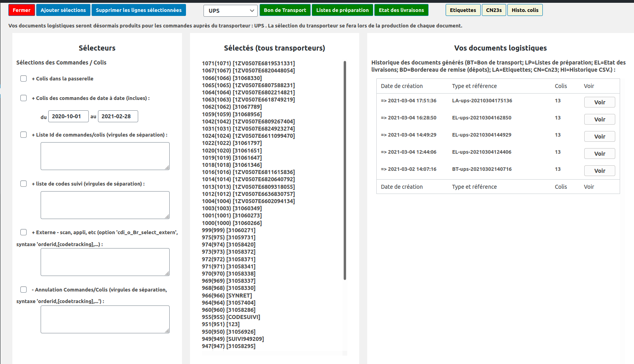Image resolution: width=634 pixels, height=364 pixels.
Task: Enable the Annulation Commandes/Colis checkbox
Action: 23,290
